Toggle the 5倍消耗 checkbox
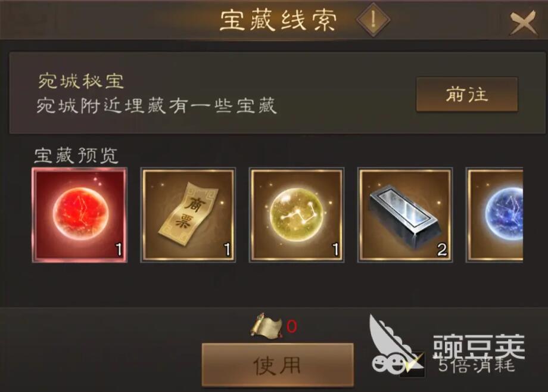The image size is (548, 392). pos(412,365)
